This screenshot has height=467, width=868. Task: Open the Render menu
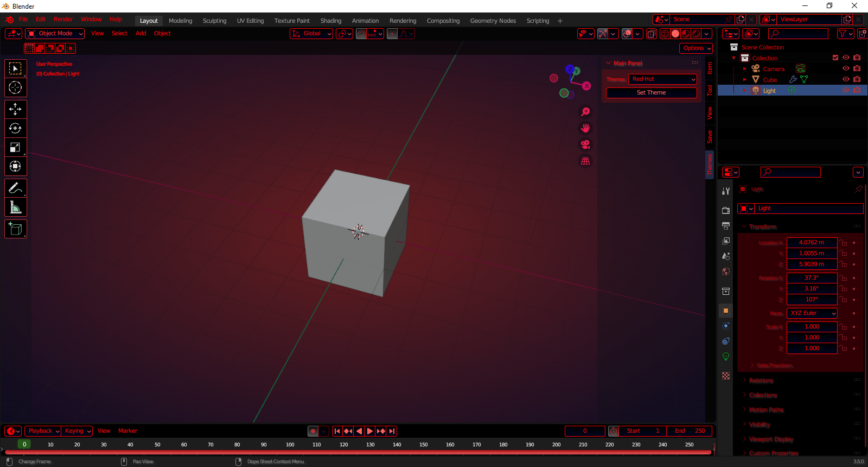(x=63, y=20)
